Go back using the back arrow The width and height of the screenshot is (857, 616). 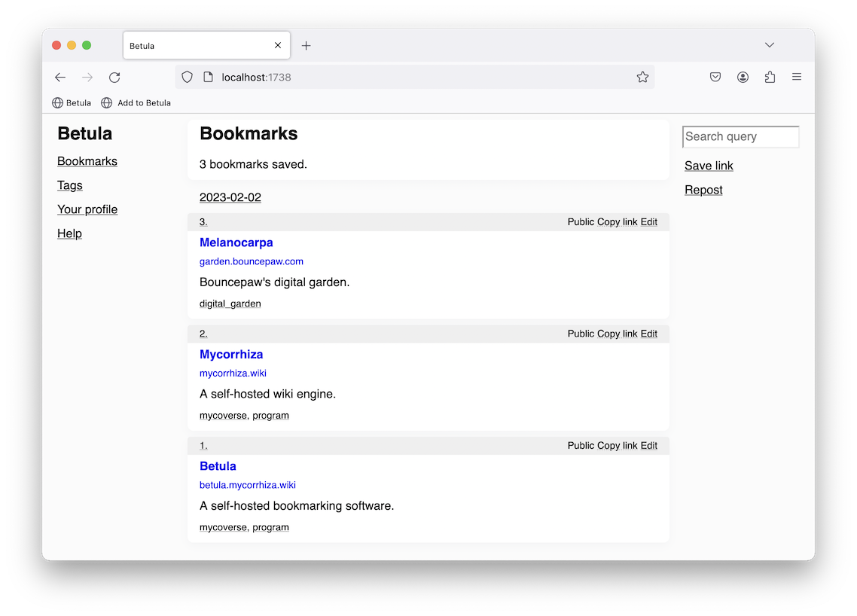pyautogui.click(x=60, y=78)
